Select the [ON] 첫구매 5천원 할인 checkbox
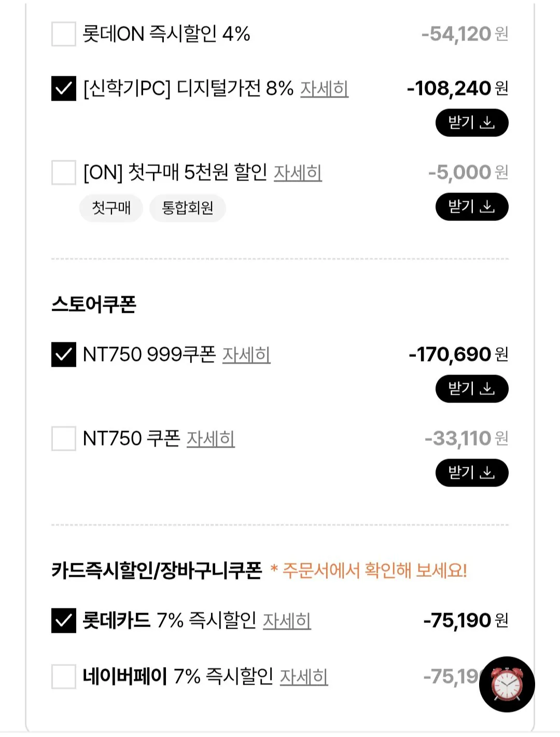 click(64, 173)
